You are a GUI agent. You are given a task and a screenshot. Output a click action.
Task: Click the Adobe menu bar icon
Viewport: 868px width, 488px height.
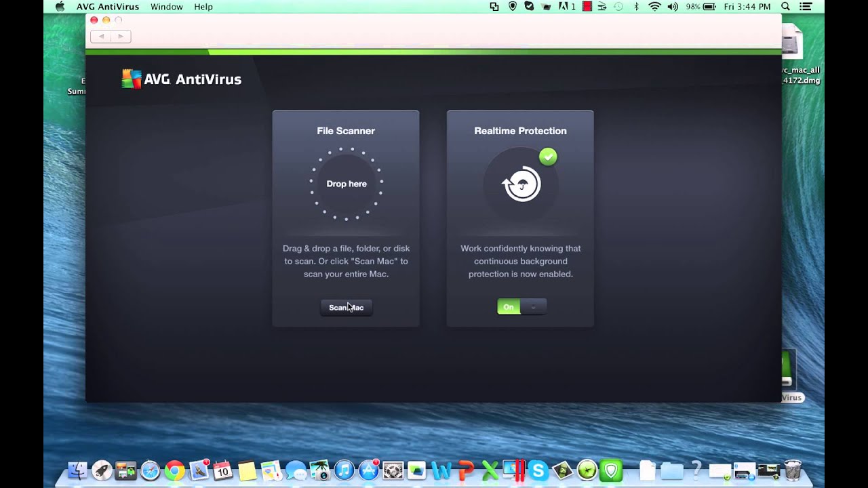pyautogui.click(x=567, y=7)
